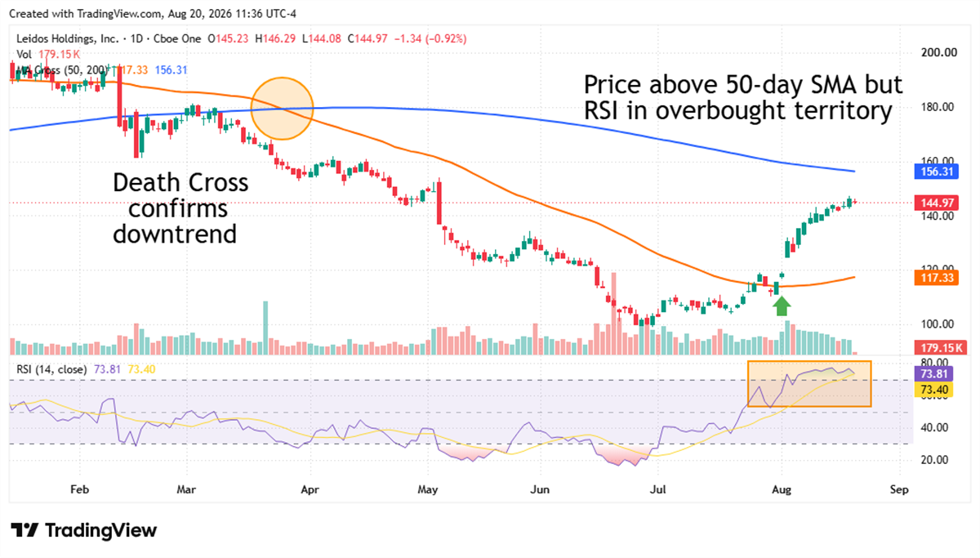
Task: Click the yellow 73.40 RSI label
Action: (936, 390)
